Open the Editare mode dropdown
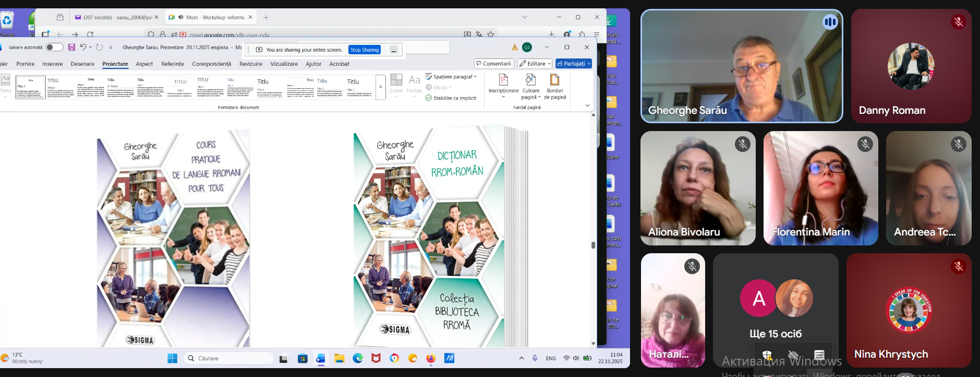This screenshot has height=377, width=980. click(535, 64)
